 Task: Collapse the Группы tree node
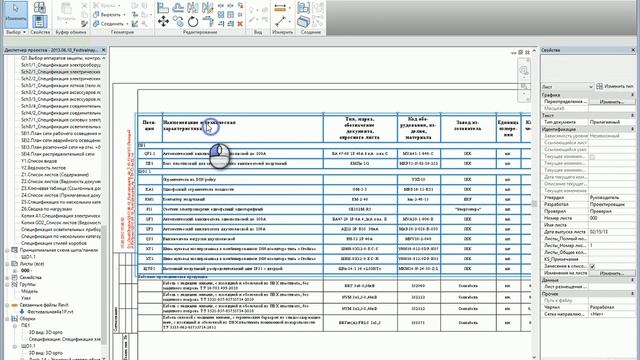pyautogui.click(x=7, y=284)
